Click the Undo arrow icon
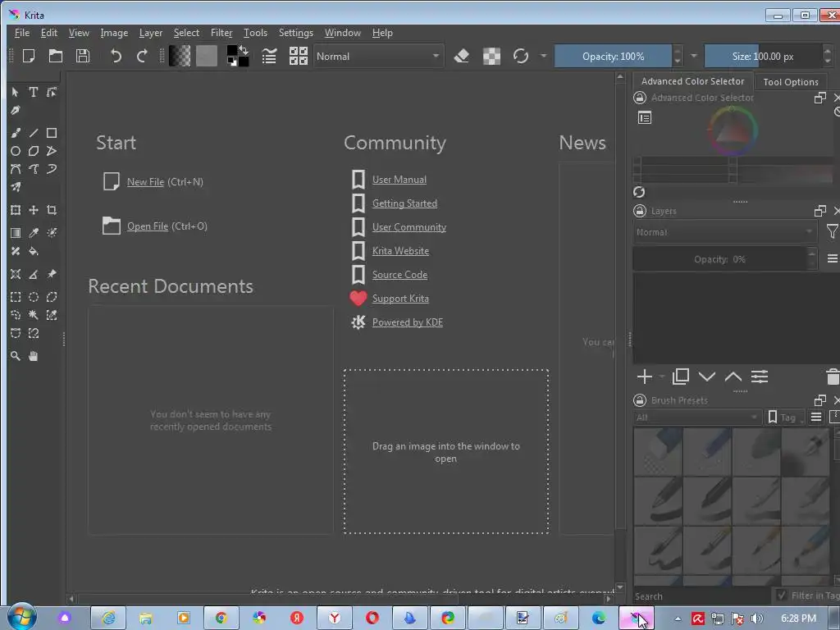840x630 pixels. (x=116, y=56)
